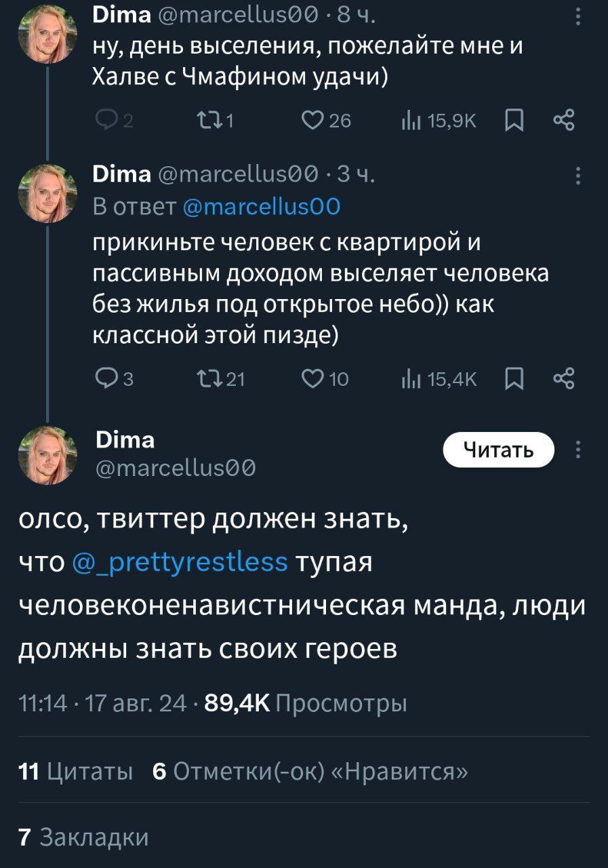This screenshot has width=608, height=868.
Task: Bookmark the first tweet
Action: (514, 121)
